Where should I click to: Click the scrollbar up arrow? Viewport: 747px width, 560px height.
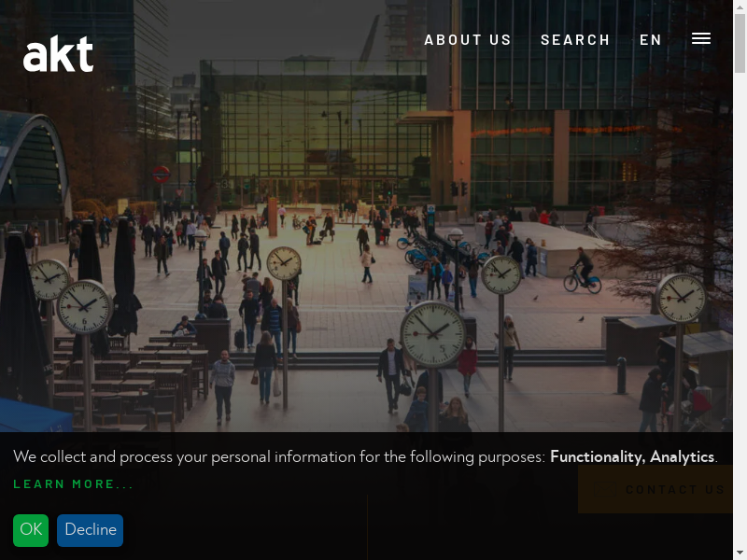pyautogui.click(x=740, y=6)
